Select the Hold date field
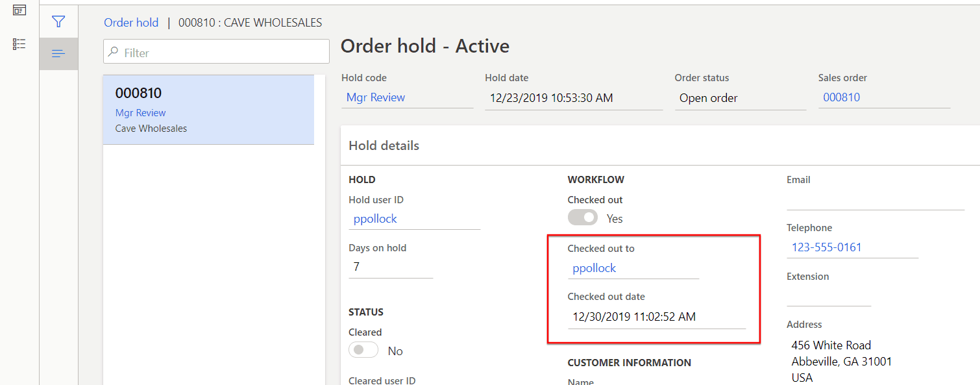Viewport: 980px width, 385px height. [x=574, y=98]
